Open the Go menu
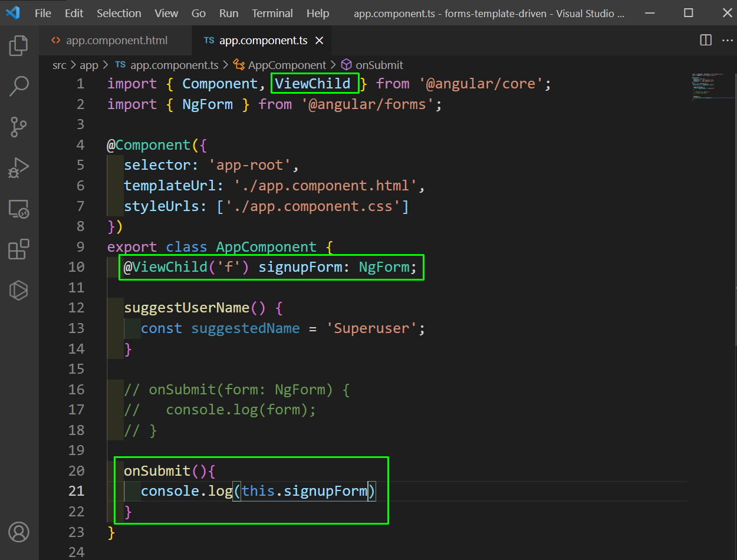This screenshot has width=737, height=560. [199, 13]
